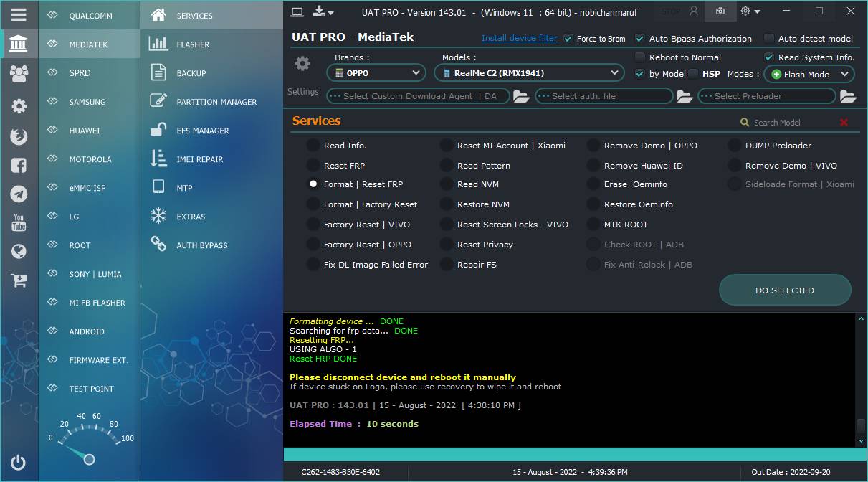Click the teal progress bar
This screenshot has height=482, width=868.
click(x=575, y=455)
